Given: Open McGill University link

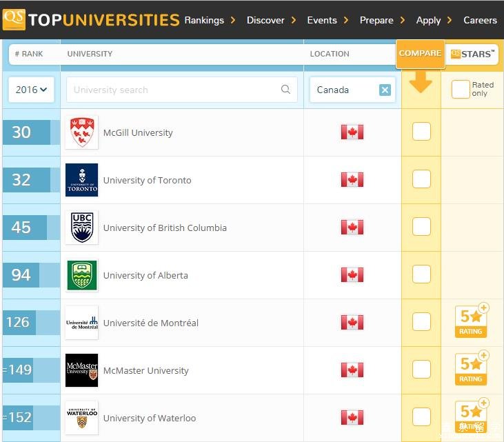Looking at the screenshot, I should pyautogui.click(x=138, y=132).
